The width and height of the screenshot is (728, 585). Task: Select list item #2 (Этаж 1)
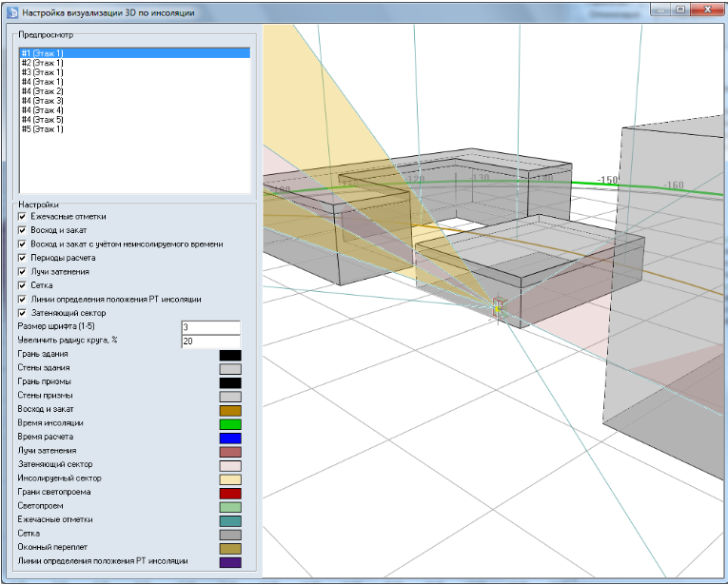tap(42, 63)
